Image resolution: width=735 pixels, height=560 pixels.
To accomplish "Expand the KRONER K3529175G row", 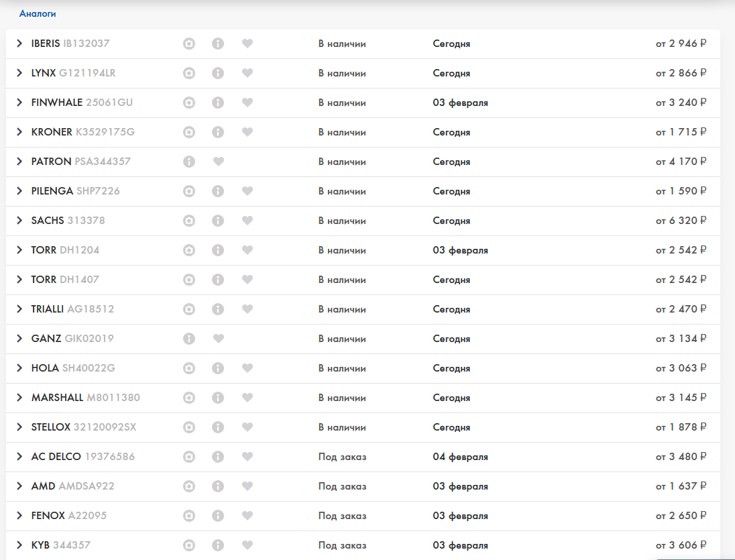I will point(19,132).
